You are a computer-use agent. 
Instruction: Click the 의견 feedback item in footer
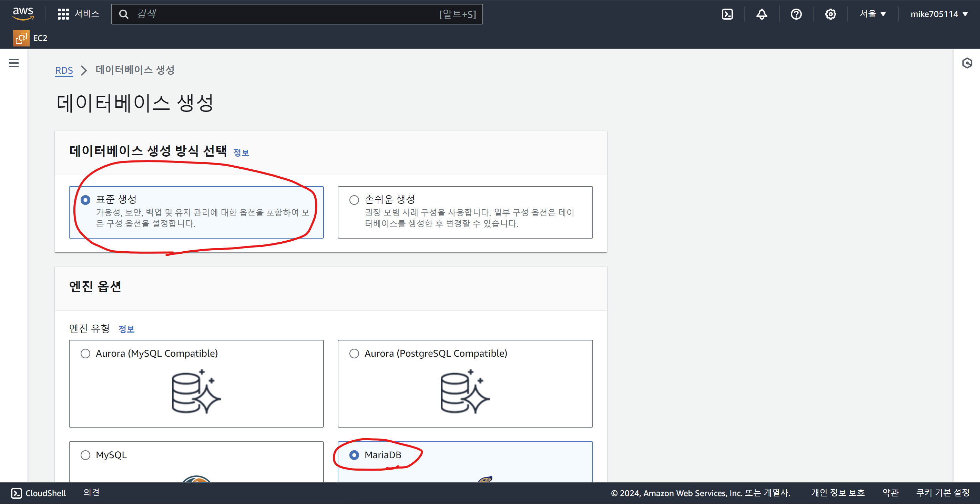[91, 493]
